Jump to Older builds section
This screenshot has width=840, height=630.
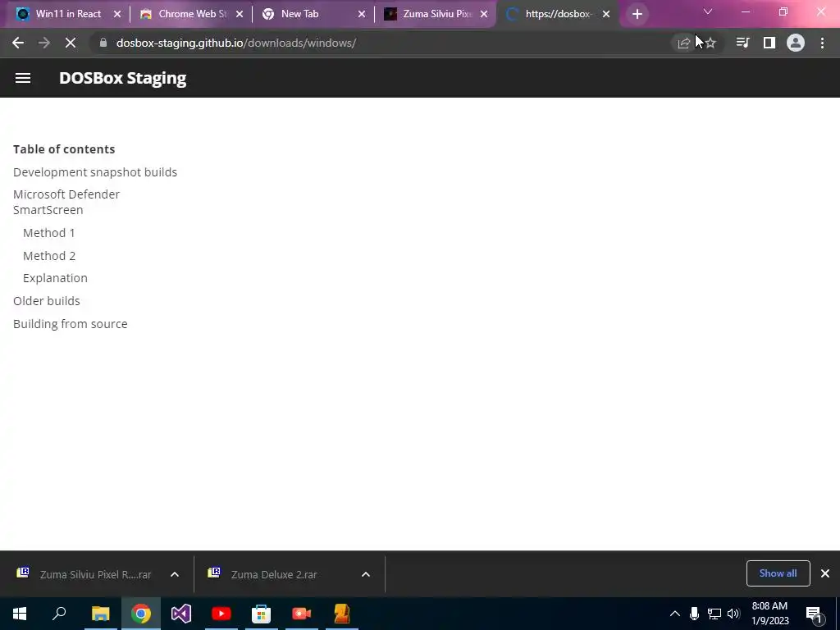click(x=47, y=300)
